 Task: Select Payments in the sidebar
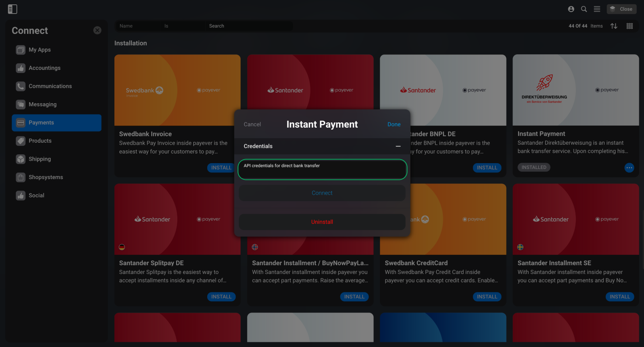(57, 123)
